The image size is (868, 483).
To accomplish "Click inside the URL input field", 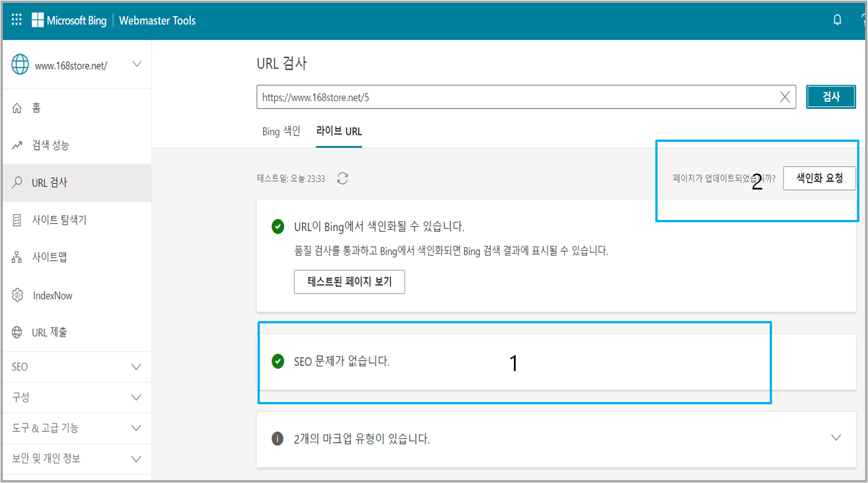I will click(517, 96).
